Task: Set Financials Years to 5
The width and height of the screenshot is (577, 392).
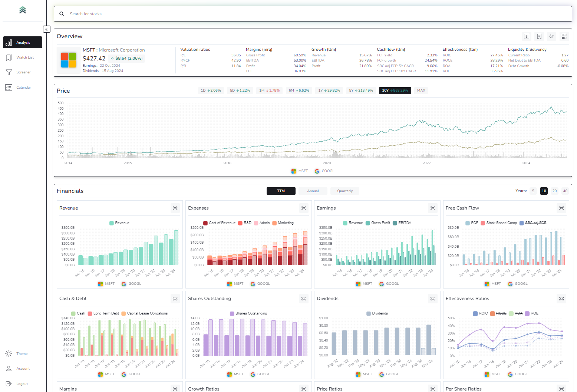Action: (533, 191)
